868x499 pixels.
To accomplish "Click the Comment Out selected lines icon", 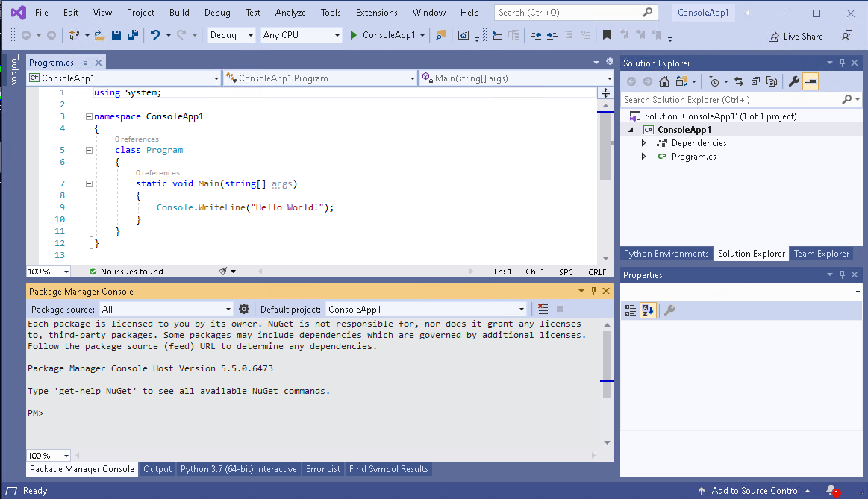I will (569, 34).
